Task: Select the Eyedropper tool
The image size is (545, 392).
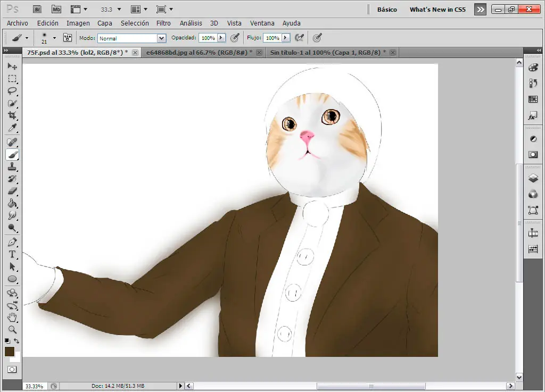Action: (x=12, y=128)
